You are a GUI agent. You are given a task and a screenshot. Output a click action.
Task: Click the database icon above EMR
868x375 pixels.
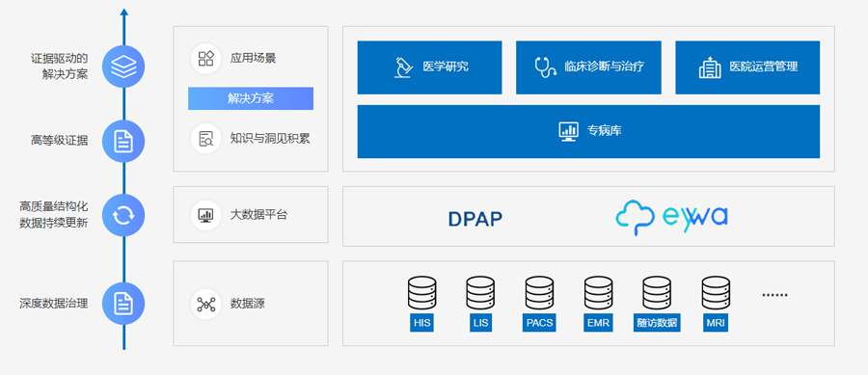(598, 293)
